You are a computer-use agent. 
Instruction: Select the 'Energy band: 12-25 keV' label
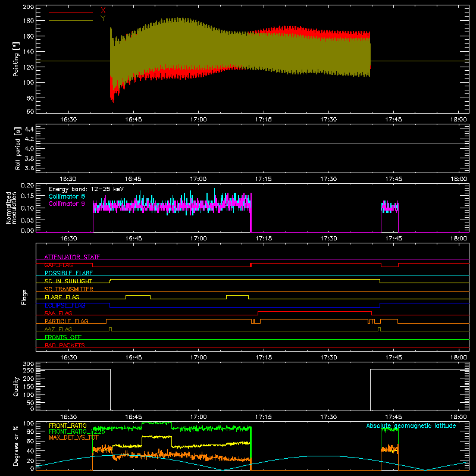(x=86, y=189)
